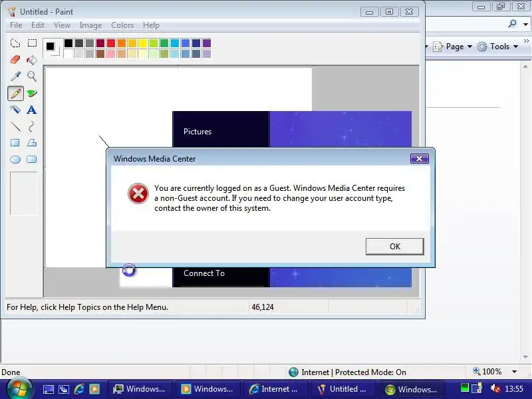Viewport: 532px width, 399px height.
Task: Click the Pictures item in canvas image
Action: [198, 131]
